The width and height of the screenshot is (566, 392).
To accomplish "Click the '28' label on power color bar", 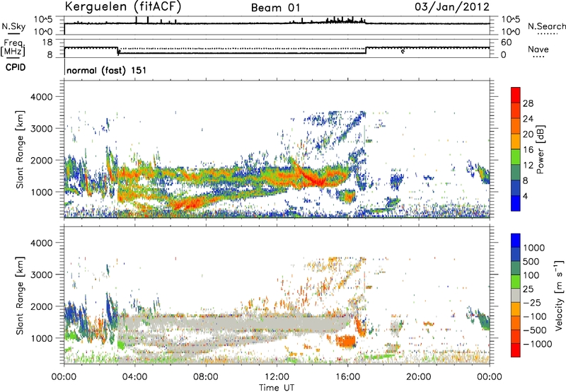I will point(528,103).
